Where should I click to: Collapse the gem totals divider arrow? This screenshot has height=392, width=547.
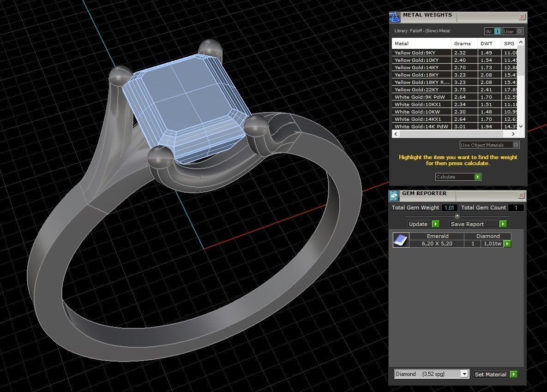(x=457, y=216)
